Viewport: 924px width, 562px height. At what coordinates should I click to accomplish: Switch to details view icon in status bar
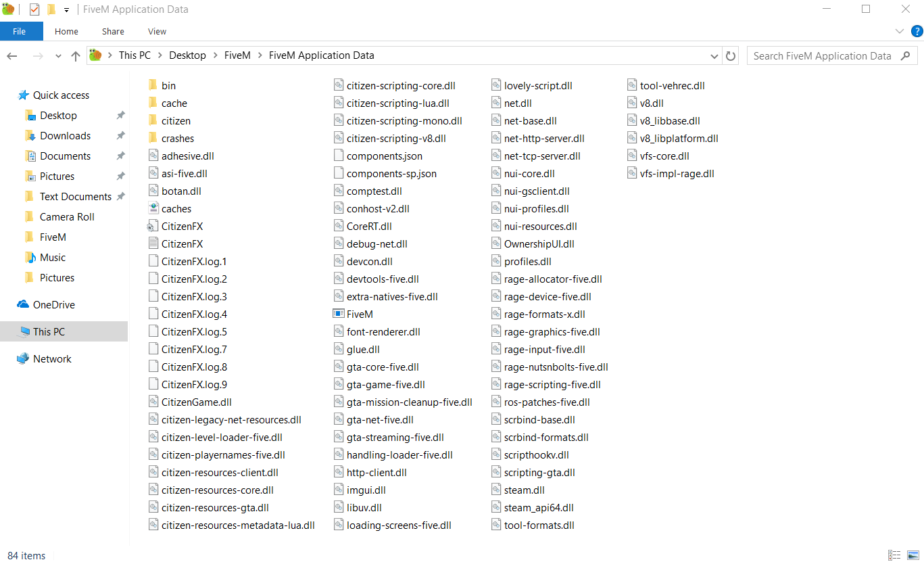point(894,555)
